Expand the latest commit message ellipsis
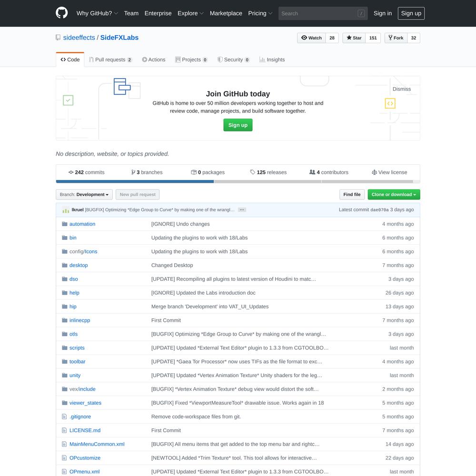Viewport: 476px width, 476px height. [x=242, y=210]
